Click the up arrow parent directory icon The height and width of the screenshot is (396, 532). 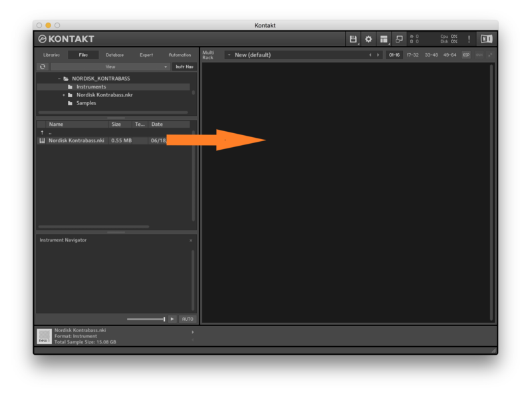click(x=42, y=132)
